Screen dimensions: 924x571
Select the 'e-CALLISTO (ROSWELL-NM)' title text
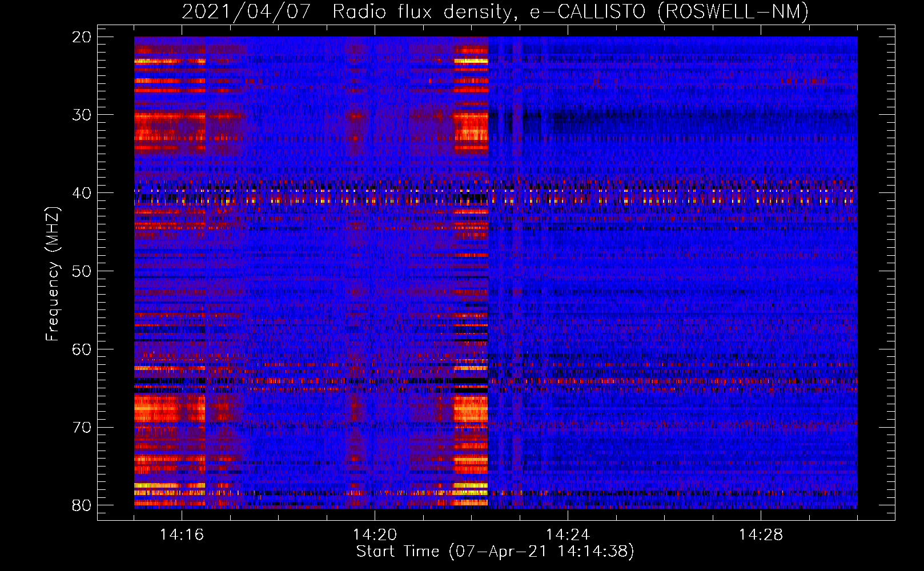(x=669, y=12)
